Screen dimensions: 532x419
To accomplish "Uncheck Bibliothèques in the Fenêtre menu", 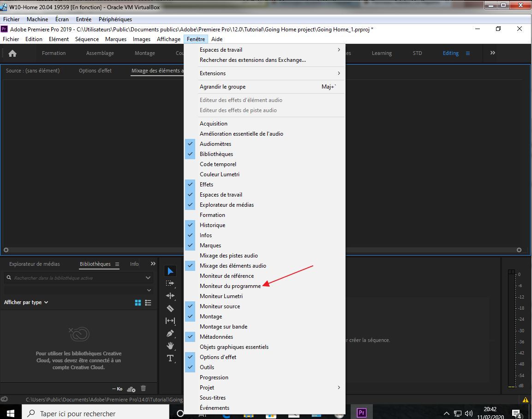I will [264, 154].
